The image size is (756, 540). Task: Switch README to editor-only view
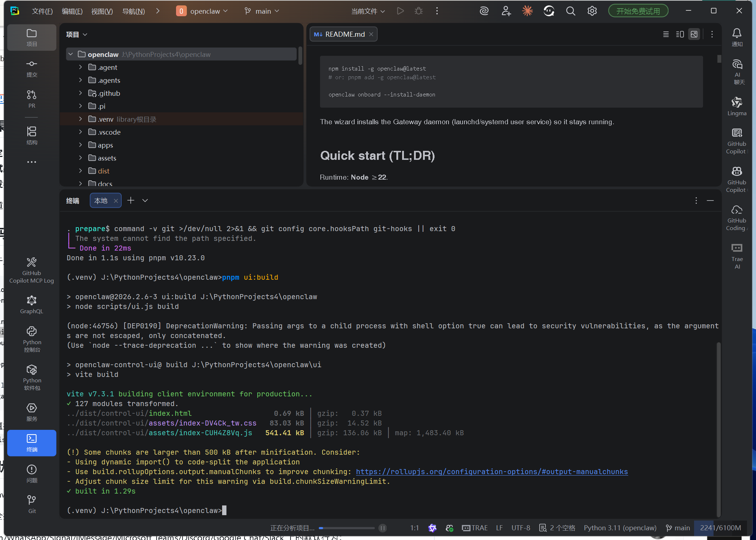pos(666,34)
